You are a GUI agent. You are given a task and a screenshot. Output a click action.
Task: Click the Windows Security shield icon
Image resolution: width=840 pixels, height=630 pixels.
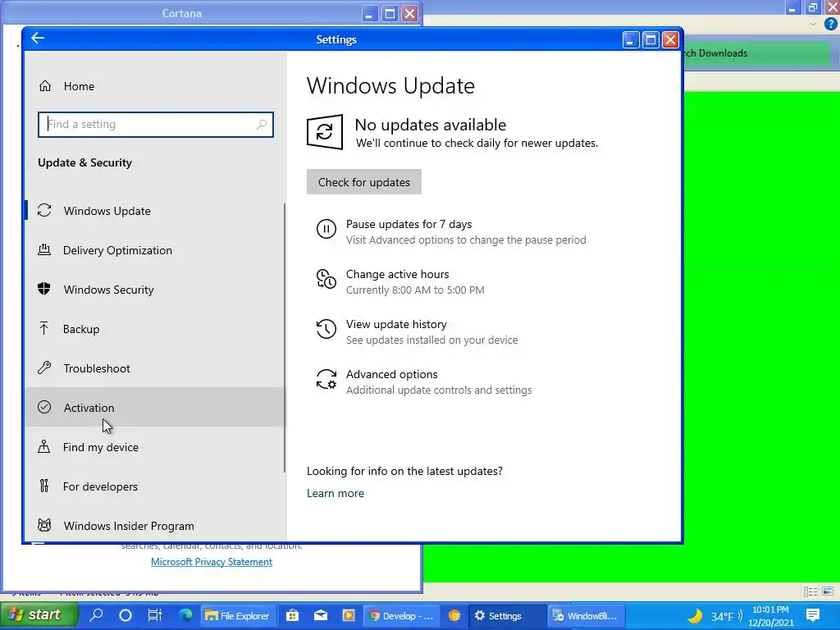pos(44,290)
